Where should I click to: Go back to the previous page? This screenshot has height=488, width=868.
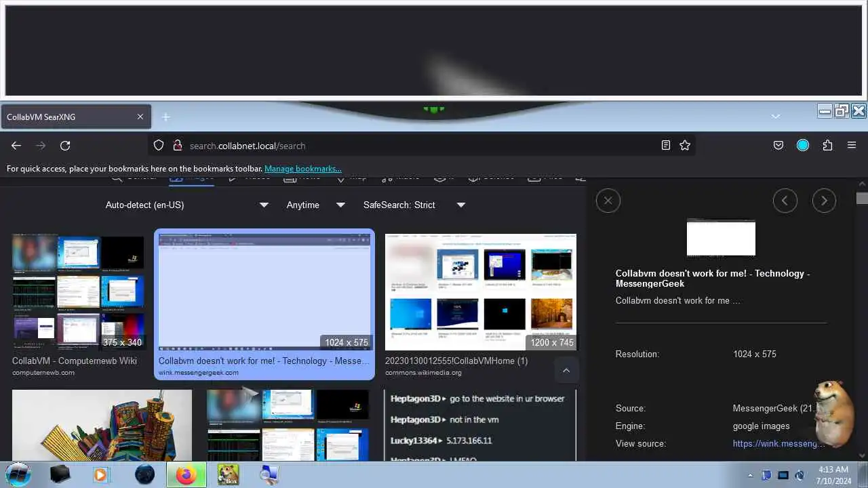(16, 146)
